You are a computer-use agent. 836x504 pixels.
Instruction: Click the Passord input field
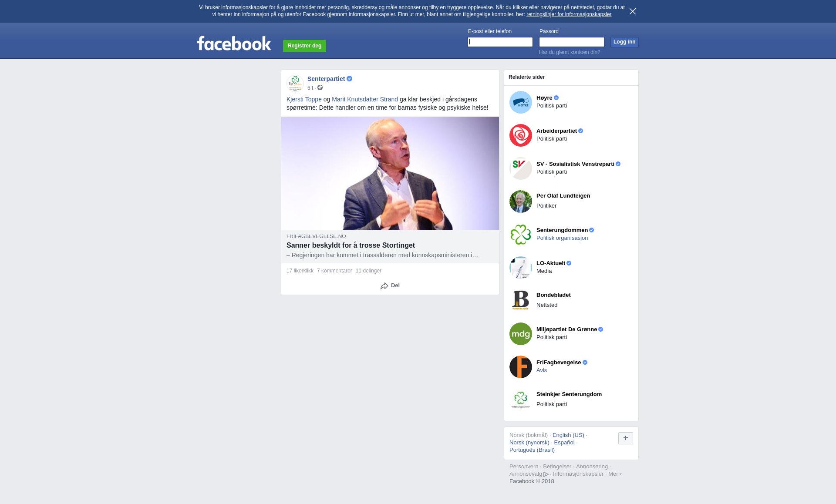(x=572, y=42)
